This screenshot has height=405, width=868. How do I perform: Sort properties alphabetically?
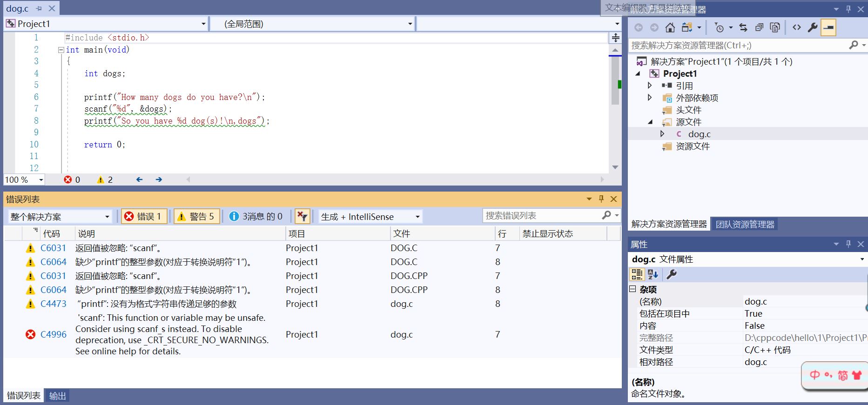pyautogui.click(x=653, y=274)
